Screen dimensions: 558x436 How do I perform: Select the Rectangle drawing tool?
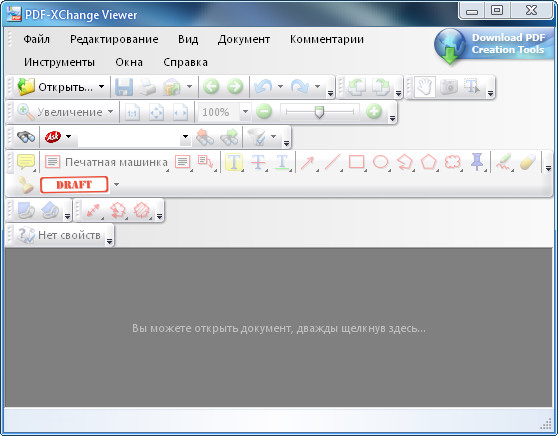[x=357, y=162]
